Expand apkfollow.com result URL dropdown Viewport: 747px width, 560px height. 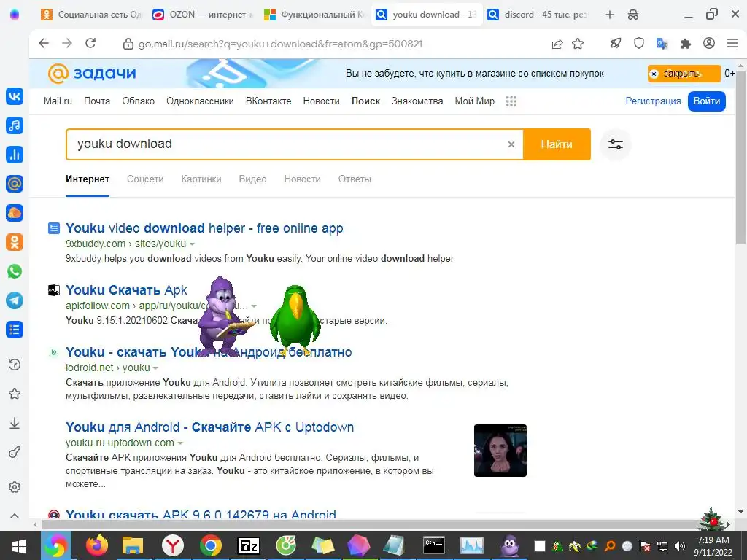(x=254, y=306)
